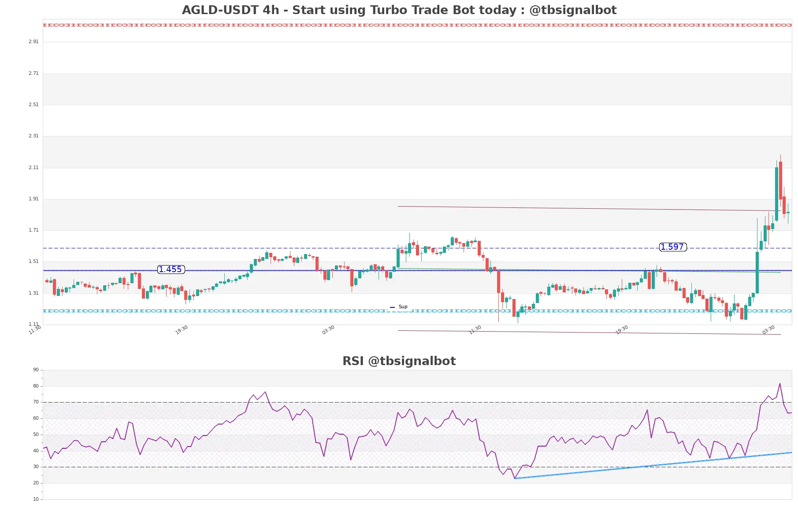Image resolution: width=798 pixels, height=532 pixels.
Task: Click the RSI @tbsignalbot subtitle
Action: (399, 361)
